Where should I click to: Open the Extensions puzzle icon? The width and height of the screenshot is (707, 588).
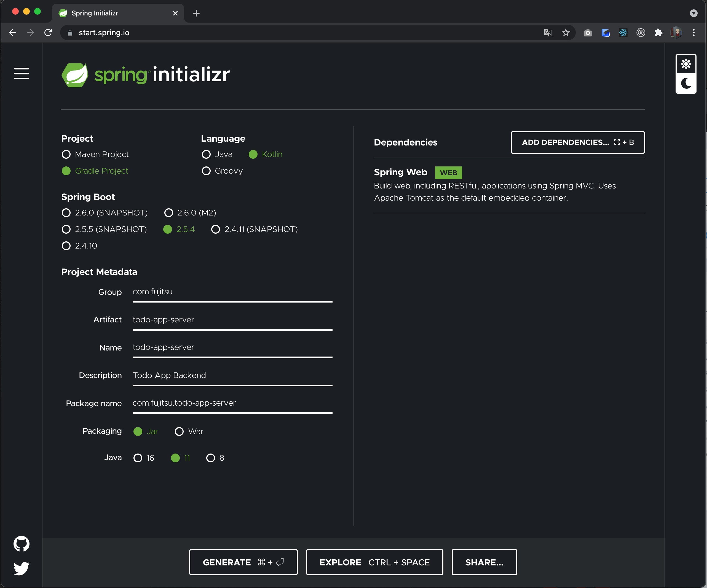(658, 33)
